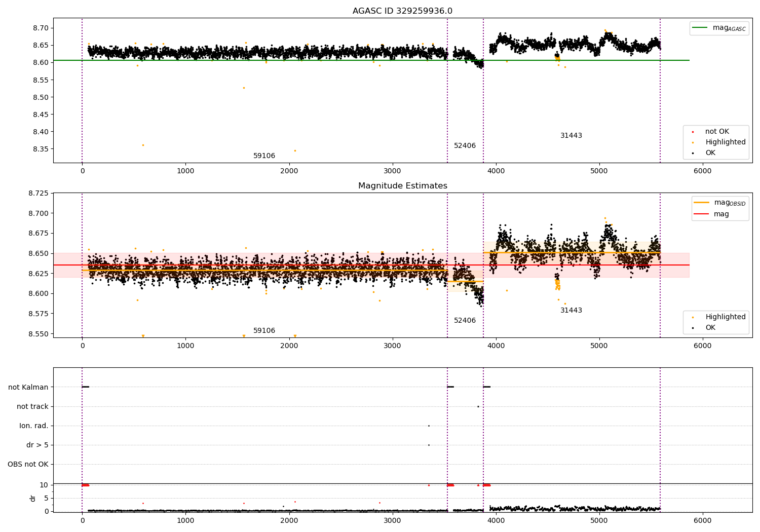Click the 52406 OBSID label in top plot
This screenshot has width=760, height=532.
(x=465, y=146)
